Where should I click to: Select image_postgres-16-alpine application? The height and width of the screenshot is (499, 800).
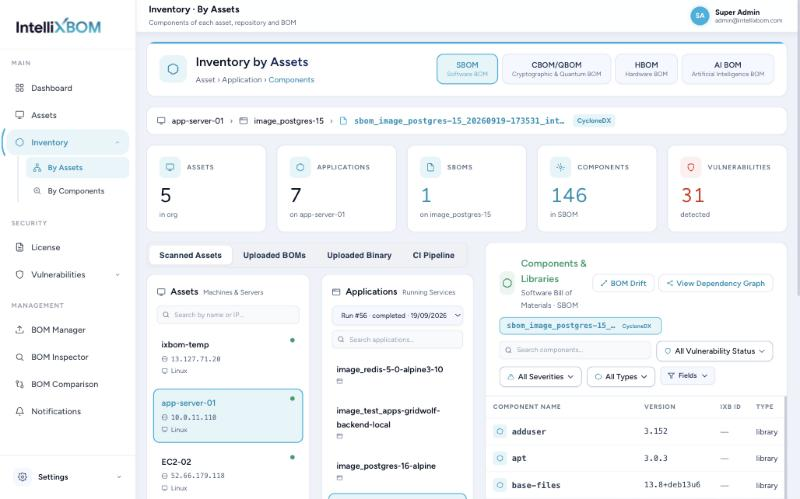tap(397, 471)
